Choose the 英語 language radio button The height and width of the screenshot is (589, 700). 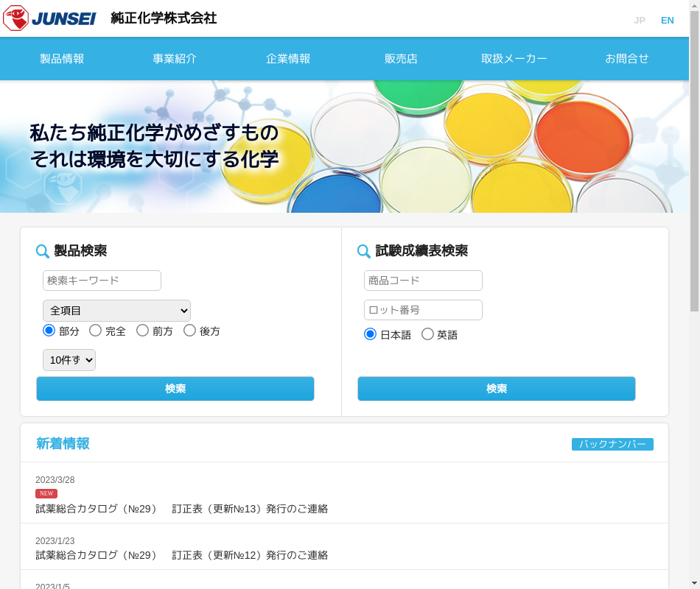[x=427, y=334]
